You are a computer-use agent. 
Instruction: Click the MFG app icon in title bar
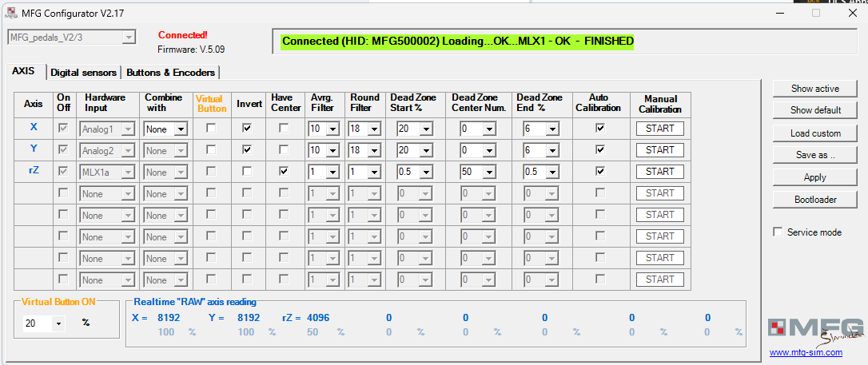(x=10, y=13)
